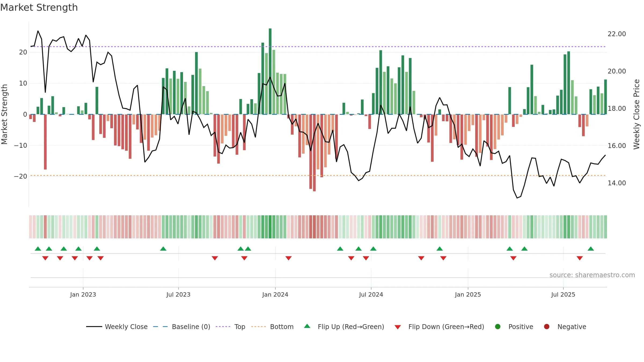
Task: Click the 20 Market Strength axis tick
Action: tap(23, 52)
